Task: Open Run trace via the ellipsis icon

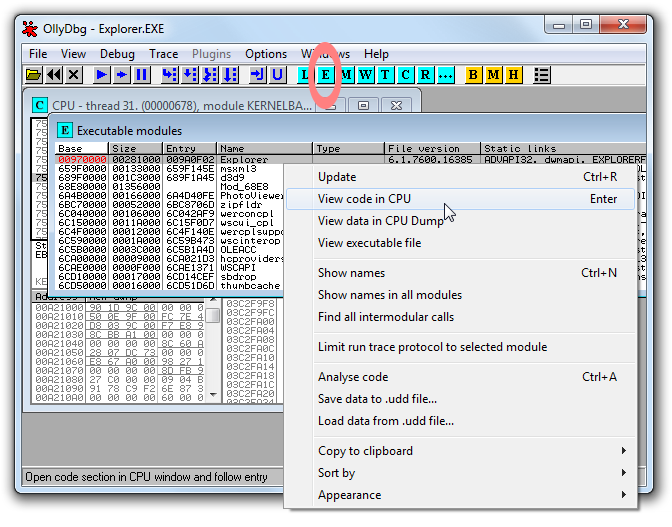Action: pos(445,75)
